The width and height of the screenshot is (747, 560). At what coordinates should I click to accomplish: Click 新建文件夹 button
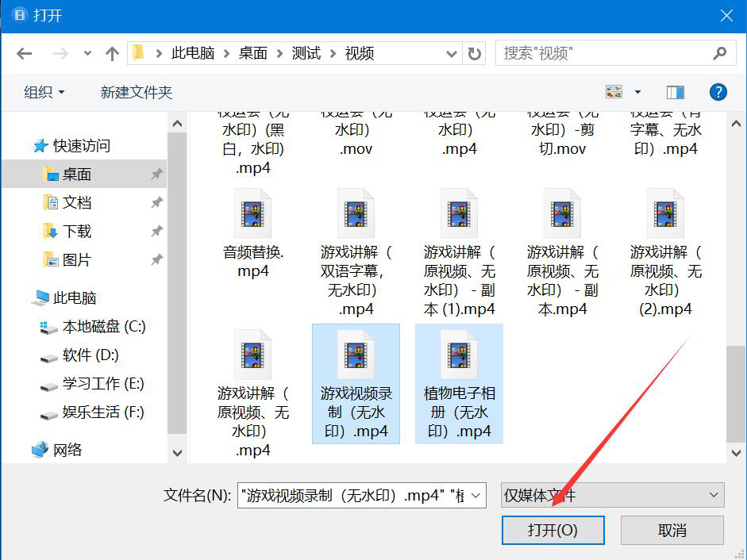(x=137, y=92)
